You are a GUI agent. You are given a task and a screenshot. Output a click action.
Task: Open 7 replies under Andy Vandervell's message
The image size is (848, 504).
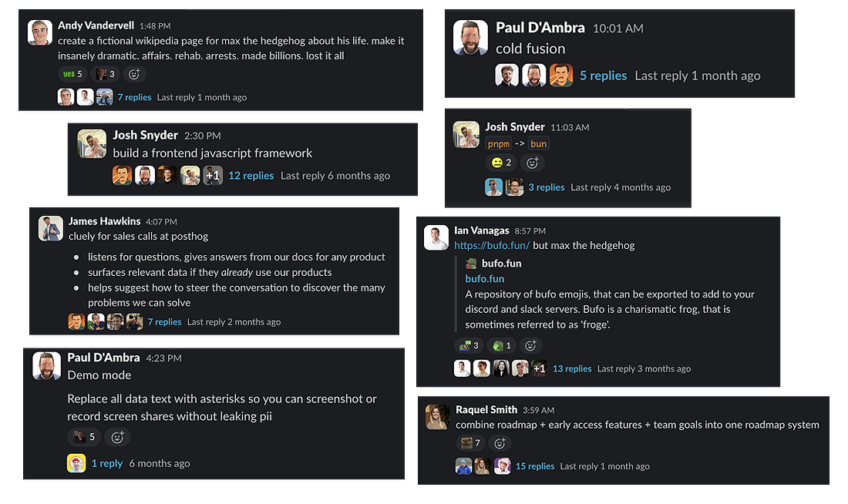tap(134, 97)
